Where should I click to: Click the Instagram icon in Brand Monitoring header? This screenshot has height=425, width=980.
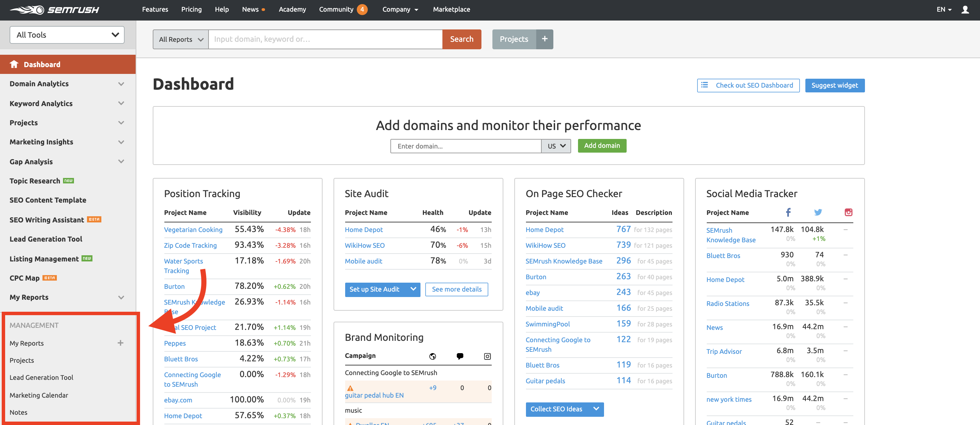[487, 356]
